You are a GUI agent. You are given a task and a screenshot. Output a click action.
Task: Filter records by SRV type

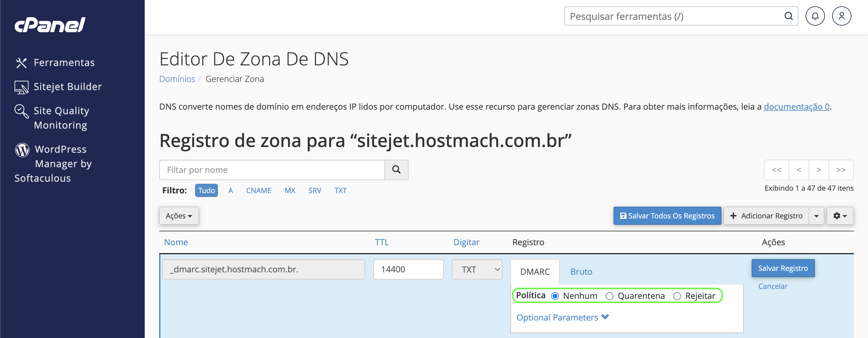315,191
